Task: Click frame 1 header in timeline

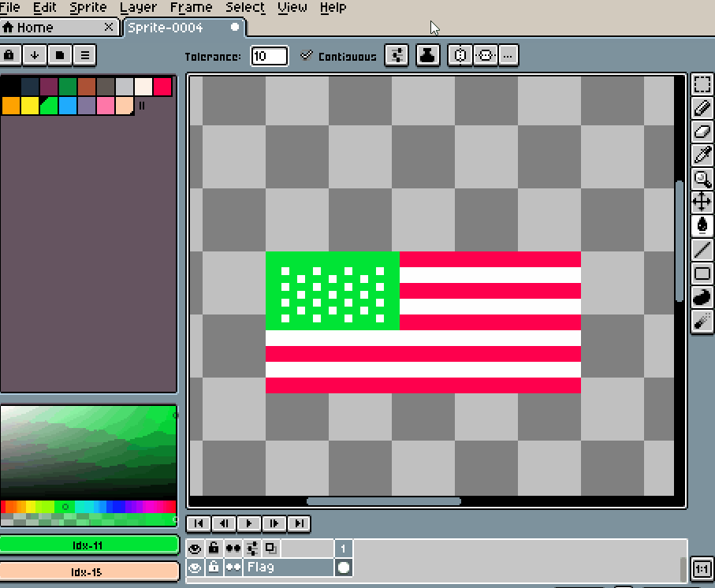Action: (x=344, y=548)
